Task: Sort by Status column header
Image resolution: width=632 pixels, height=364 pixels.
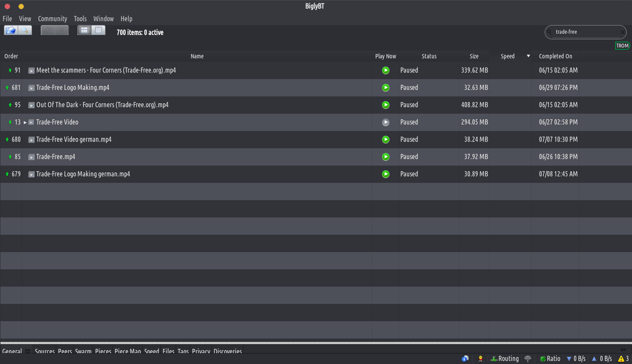Action: click(x=429, y=56)
